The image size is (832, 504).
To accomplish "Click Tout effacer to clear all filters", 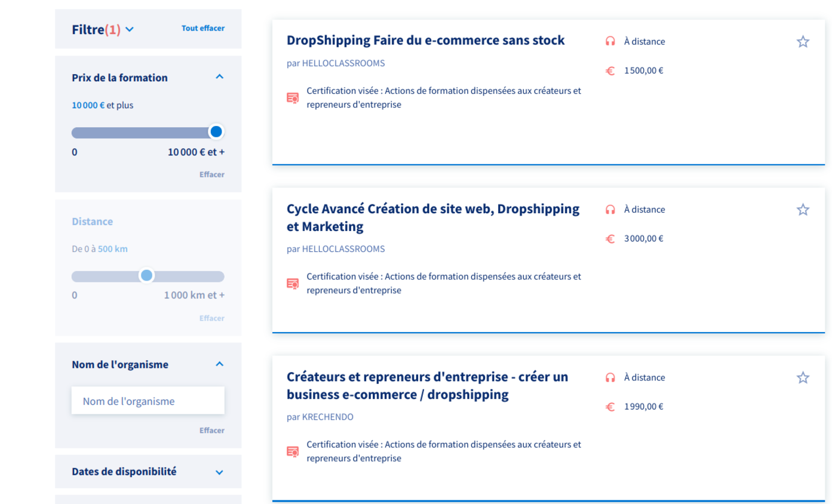I will 203,28.
